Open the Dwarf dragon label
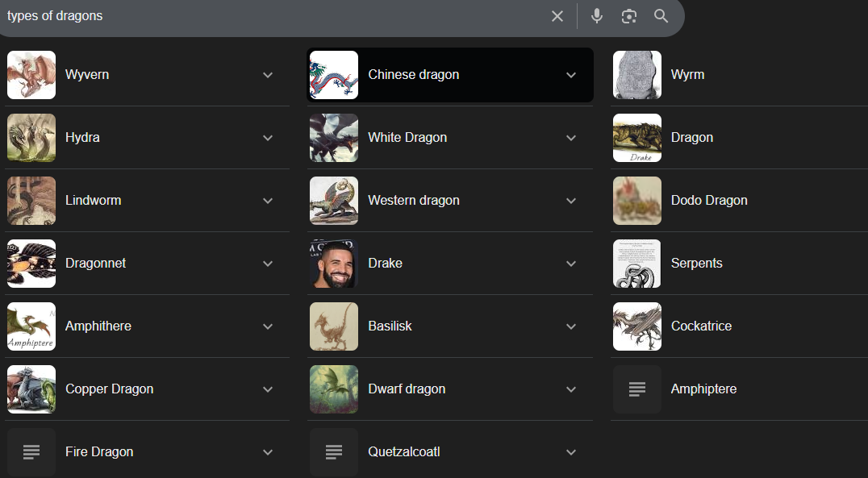868x478 pixels. click(x=407, y=389)
